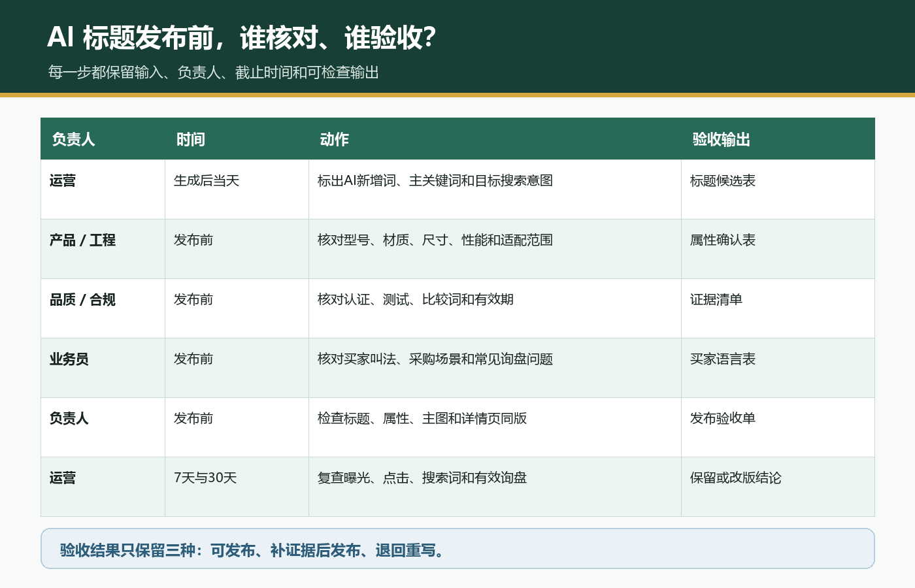The image size is (915, 588).
Task: Click '发布前' in the '业务员' row
Action: [x=237, y=368]
